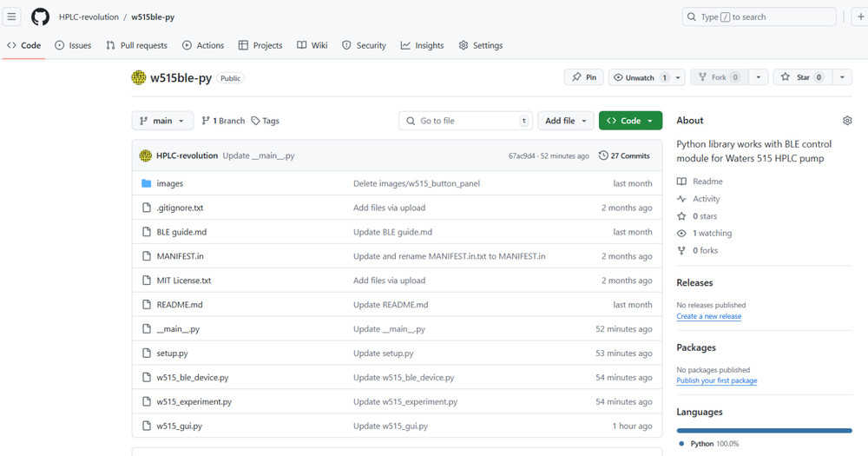Image resolution: width=868 pixels, height=456 pixels.
Task: Click the Python language bar
Action: click(x=764, y=430)
